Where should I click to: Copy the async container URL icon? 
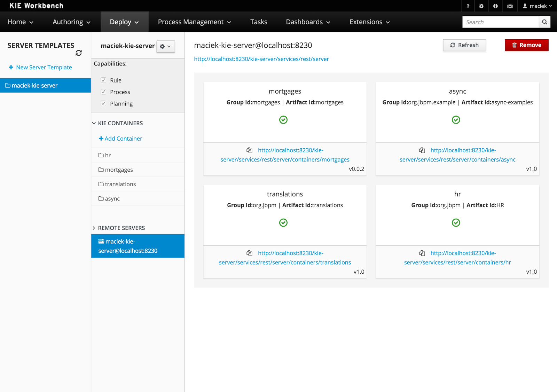[x=422, y=150]
